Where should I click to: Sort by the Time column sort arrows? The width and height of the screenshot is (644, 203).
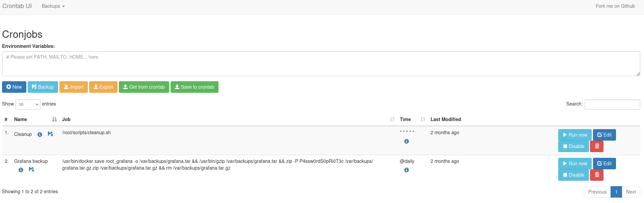(423, 119)
